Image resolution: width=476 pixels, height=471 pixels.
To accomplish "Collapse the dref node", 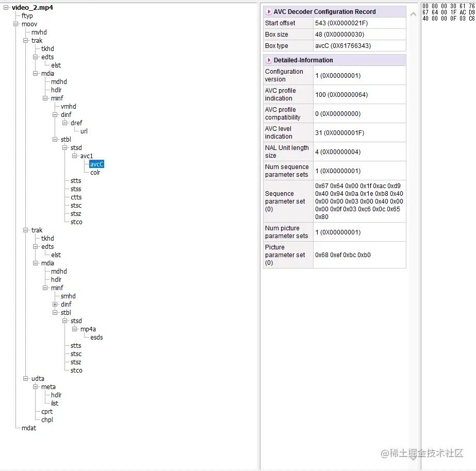I will (64, 123).
